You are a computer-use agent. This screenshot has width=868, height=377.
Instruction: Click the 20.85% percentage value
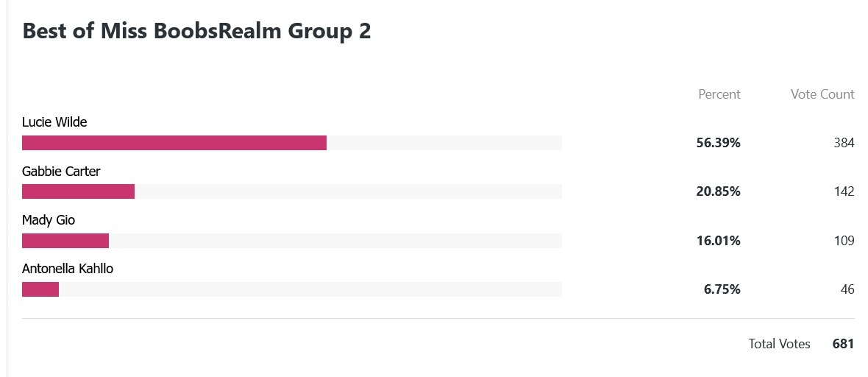click(718, 192)
